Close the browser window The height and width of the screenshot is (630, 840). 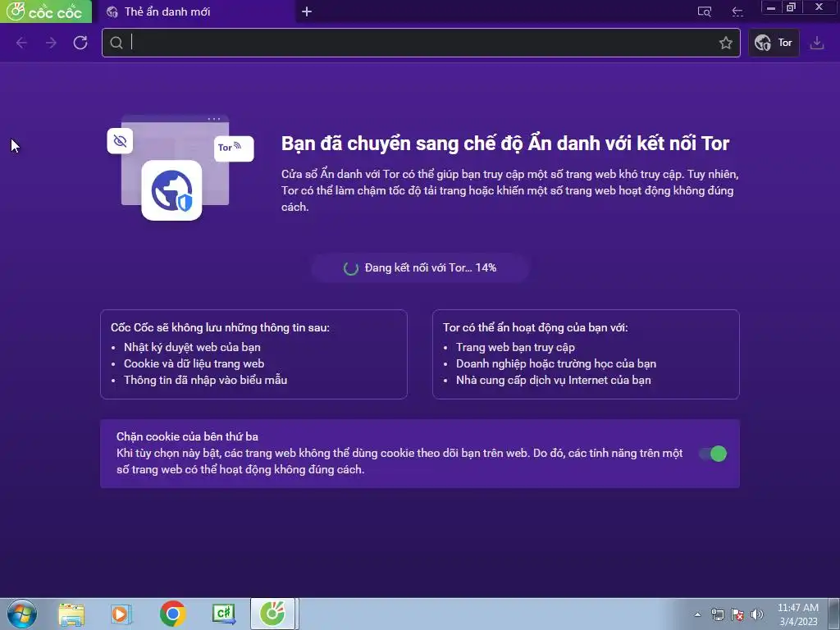[x=819, y=7]
